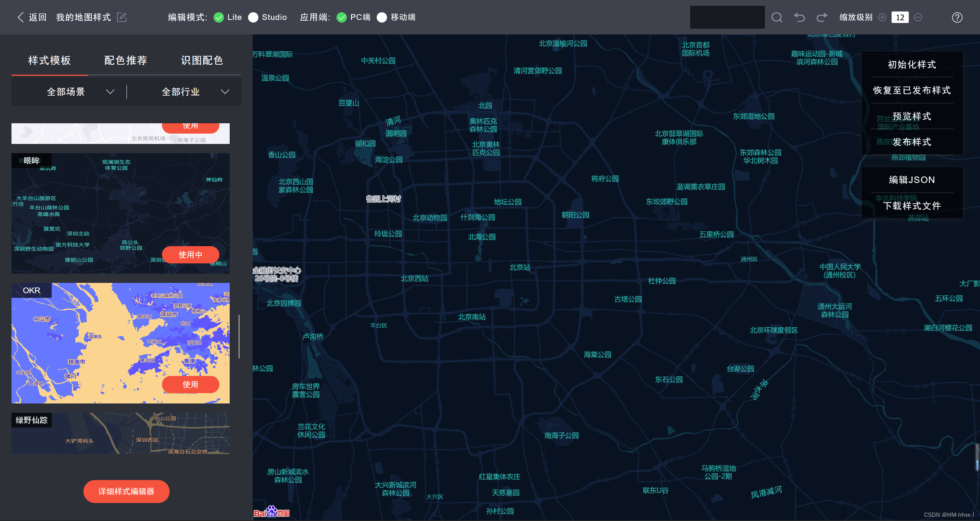Undo the last change

pyautogui.click(x=799, y=17)
